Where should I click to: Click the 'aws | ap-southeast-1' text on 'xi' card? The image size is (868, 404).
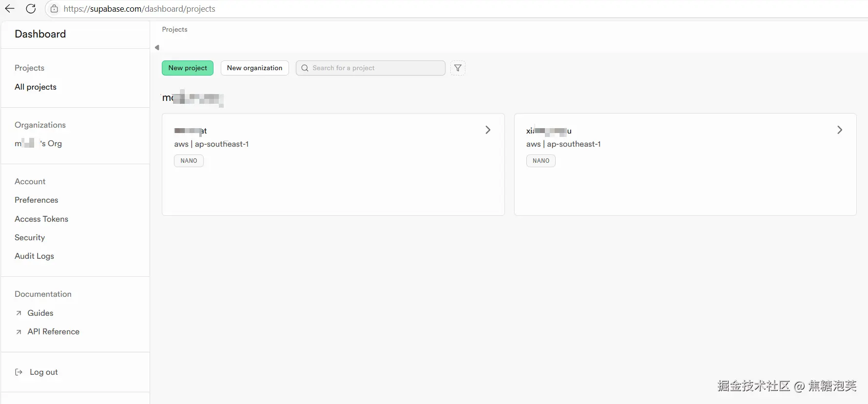563,144
